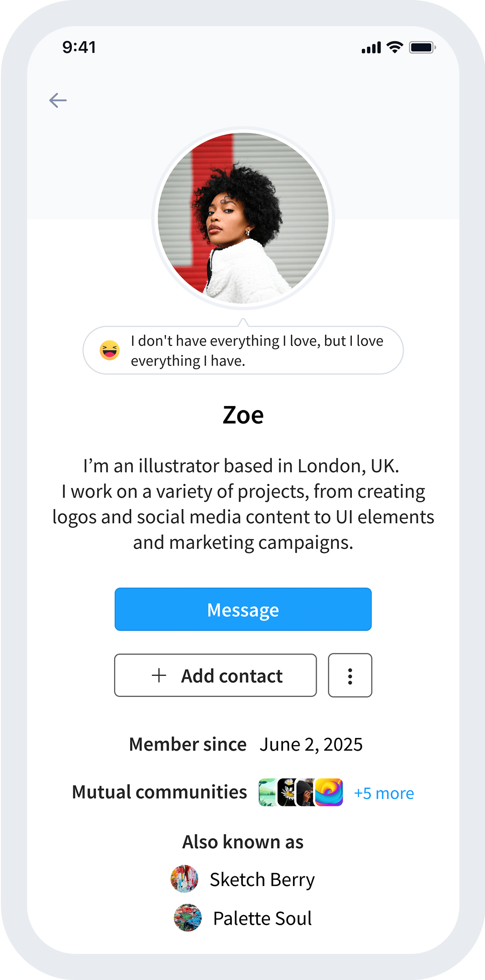The image size is (485, 980).
Task: Open the three-dot more options menu
Action: click(350, 676)
